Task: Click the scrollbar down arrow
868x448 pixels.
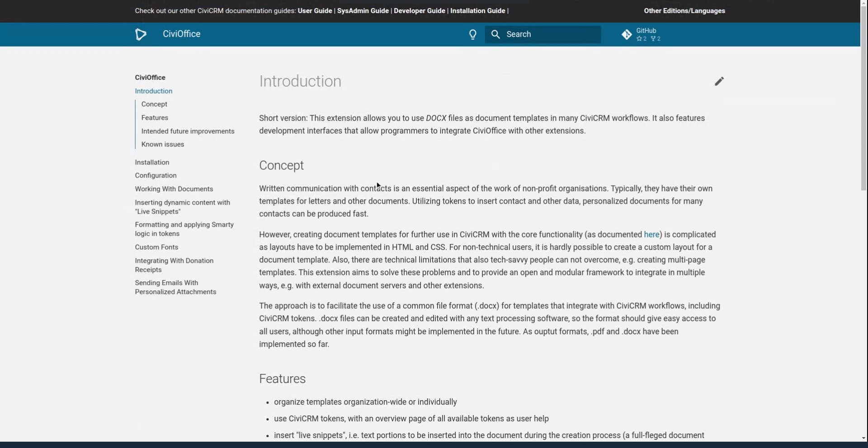Action: [x=864, y=438]
